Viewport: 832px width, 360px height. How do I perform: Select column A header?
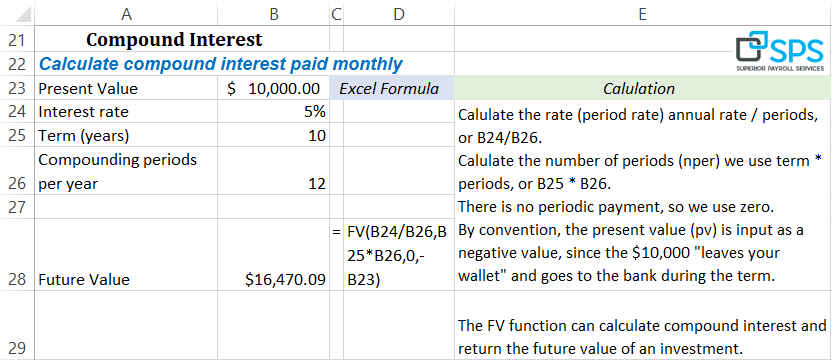126,13
